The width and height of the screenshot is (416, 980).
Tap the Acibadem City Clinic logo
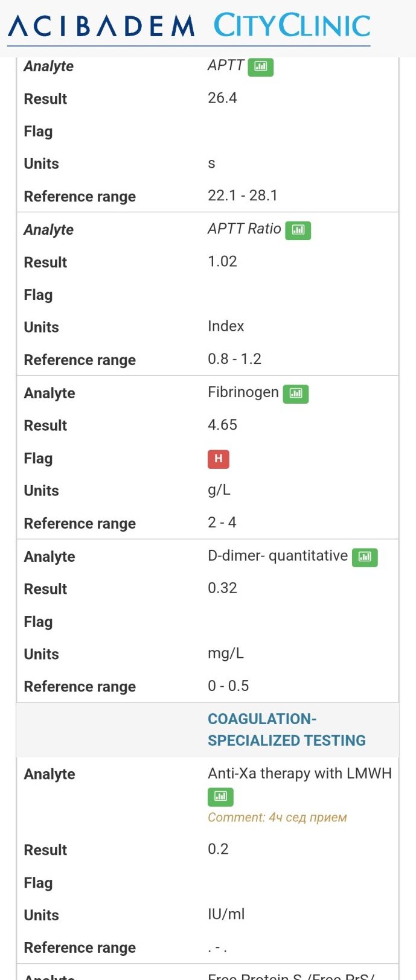pos(189,27)
